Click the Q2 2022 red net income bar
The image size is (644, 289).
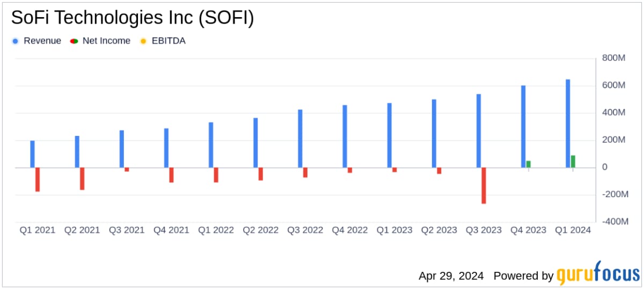pyautogui.click(x=260, y=174)
